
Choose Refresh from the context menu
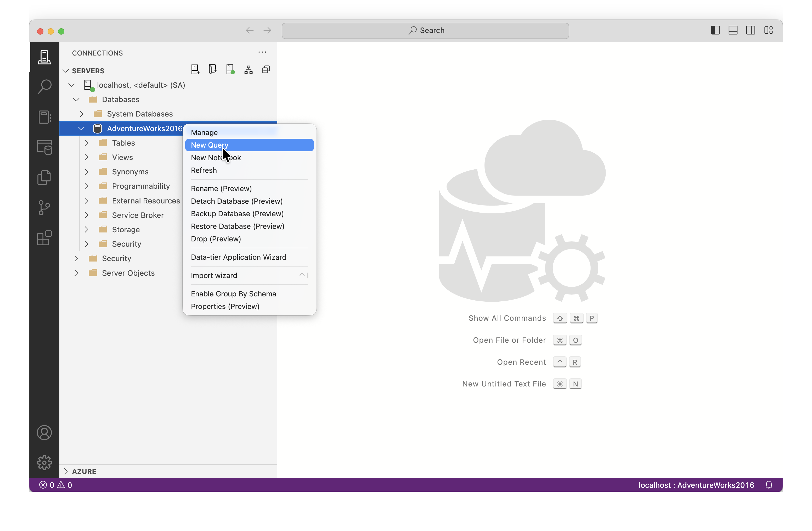click(x=249, y=170)
